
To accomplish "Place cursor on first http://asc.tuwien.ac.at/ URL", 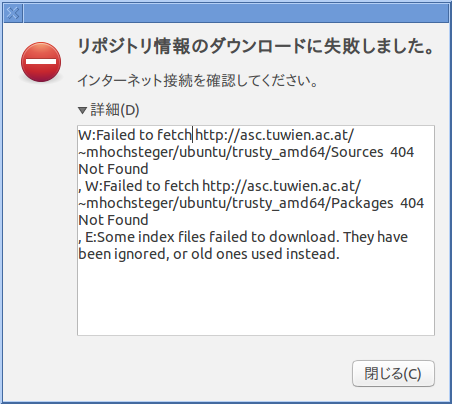I will 274,135.
